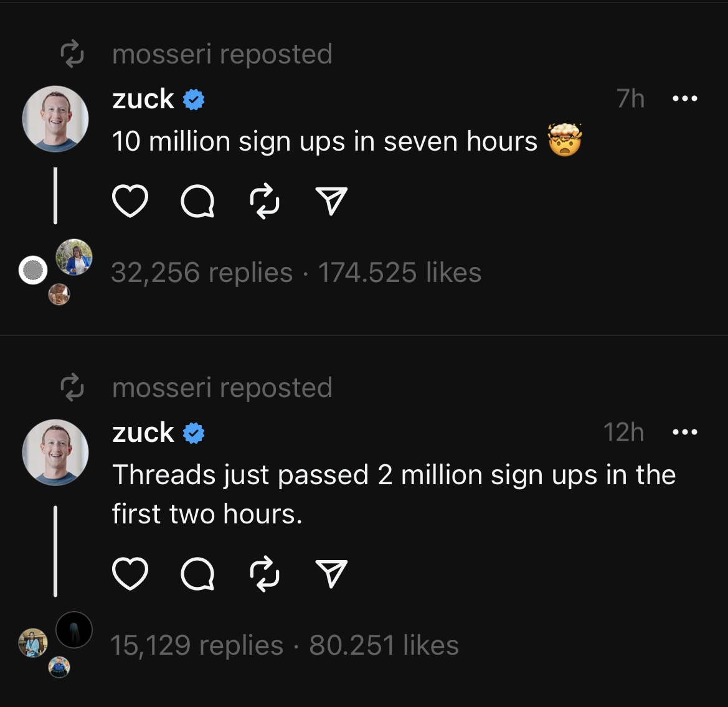Repost the 2 million sign ups thread

pos(265,574)
